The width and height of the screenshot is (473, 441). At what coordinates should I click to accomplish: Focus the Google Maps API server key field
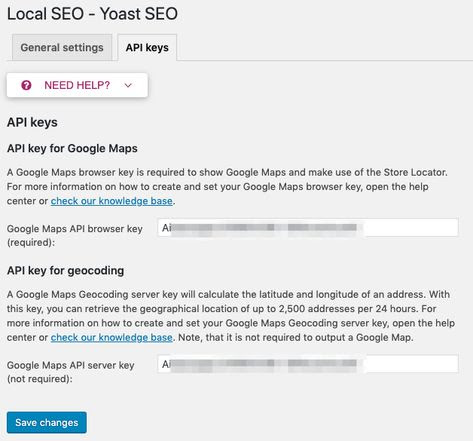pyautogui.click(x=308, y=364)
